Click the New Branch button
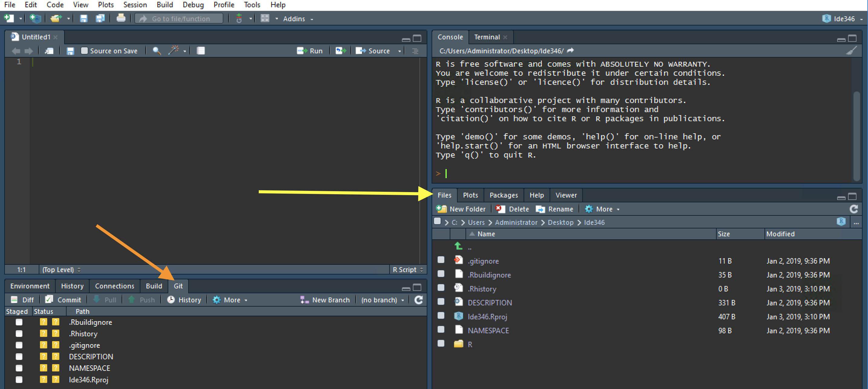Viewport: 868px width, 389px height. pyautogui.click(x=325, y=300)
